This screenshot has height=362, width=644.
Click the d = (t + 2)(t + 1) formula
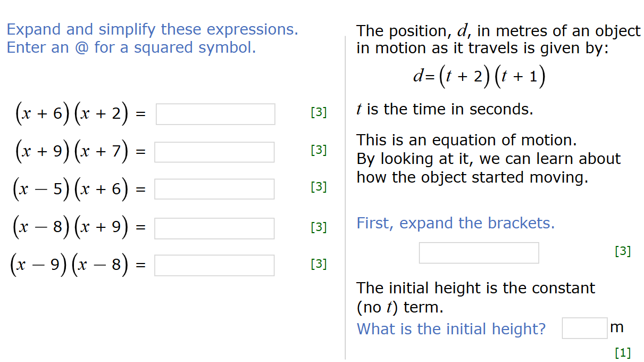pos(479,77)
